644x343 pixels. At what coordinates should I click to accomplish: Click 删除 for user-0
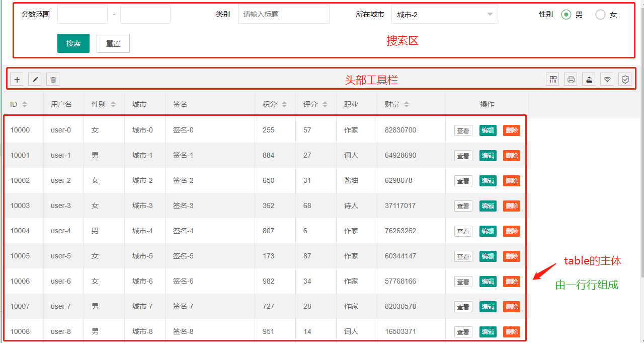coord(512,130)
